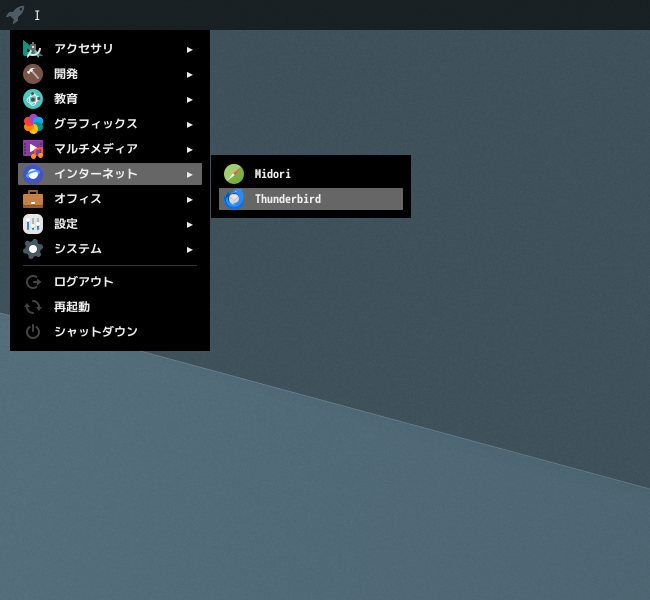The height and width of the screenshot is (600, 650).
Task: Open the アクセサリ menu entry
Action: (x=110, y=49)
